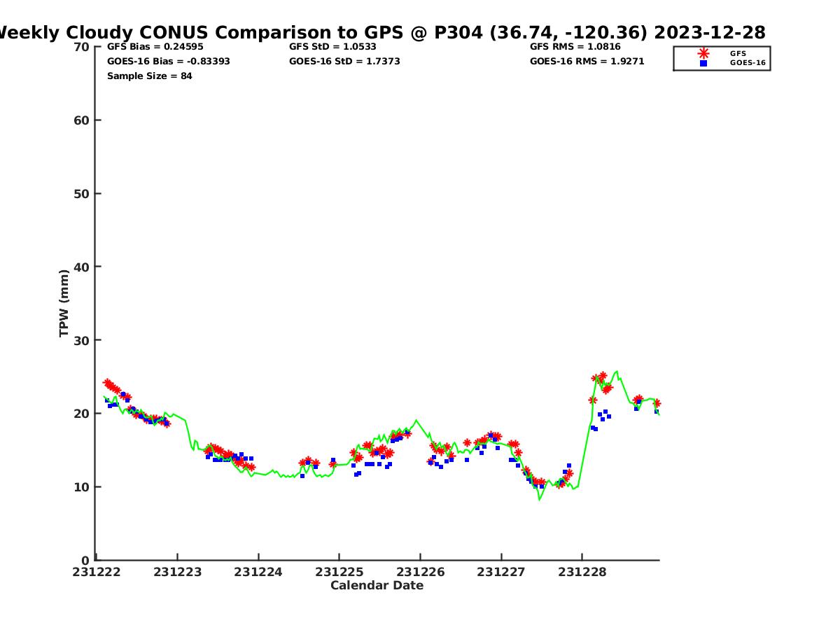The width and height of the screenshot is (840, 630).
Task: Select the GFS RMS value text
Action: click(575, 47)
